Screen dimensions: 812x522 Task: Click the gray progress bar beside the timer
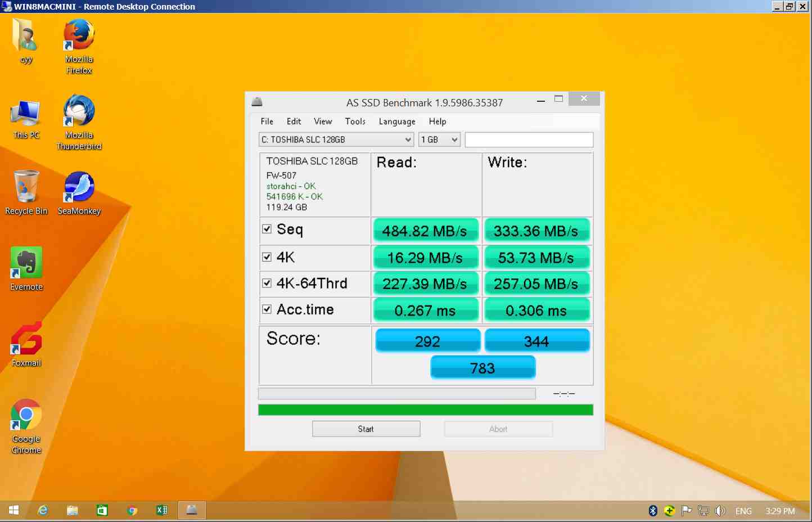tap(397, 394)
